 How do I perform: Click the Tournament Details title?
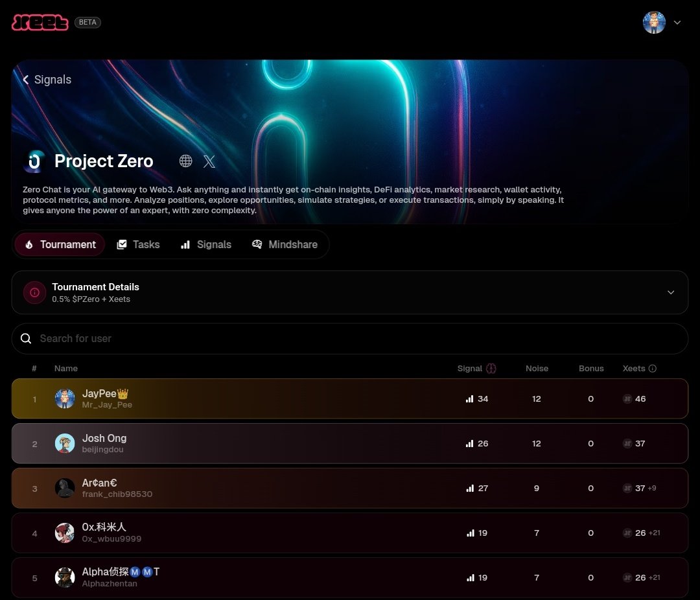click(x=95, y=287)
